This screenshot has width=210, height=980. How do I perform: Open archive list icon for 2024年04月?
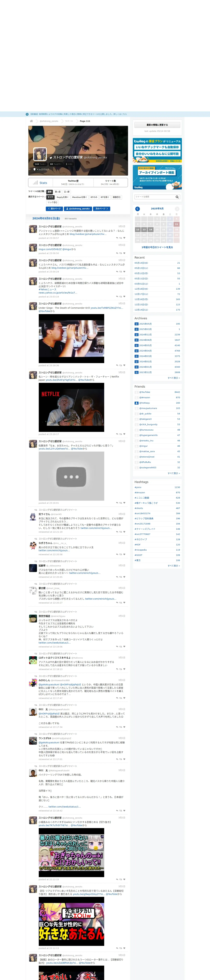(x=136, y=351)
